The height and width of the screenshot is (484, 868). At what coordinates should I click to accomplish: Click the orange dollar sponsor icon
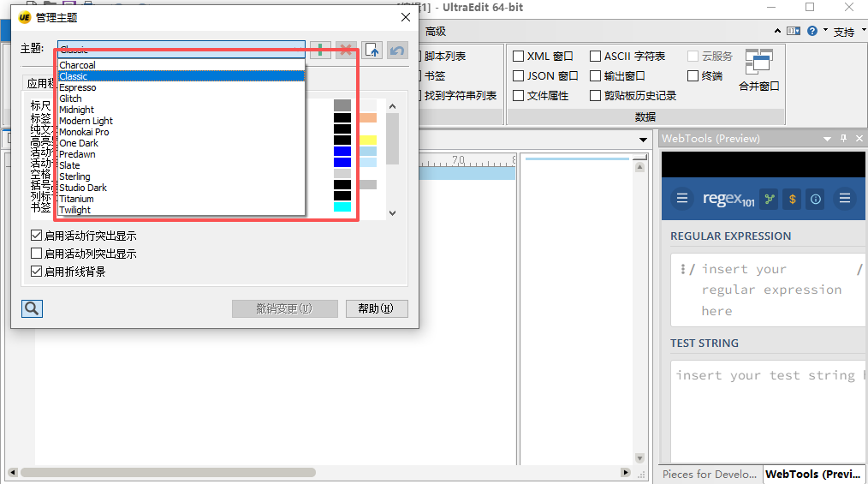793,199
